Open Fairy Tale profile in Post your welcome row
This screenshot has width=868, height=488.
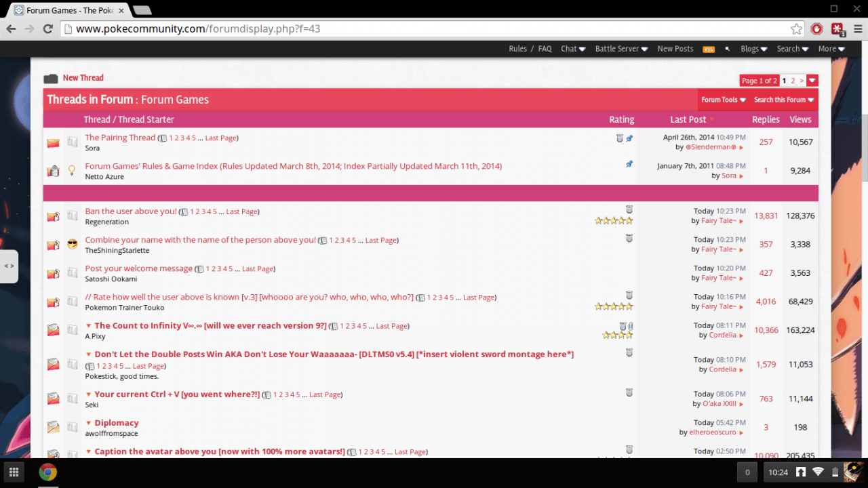tap(718, 278)
